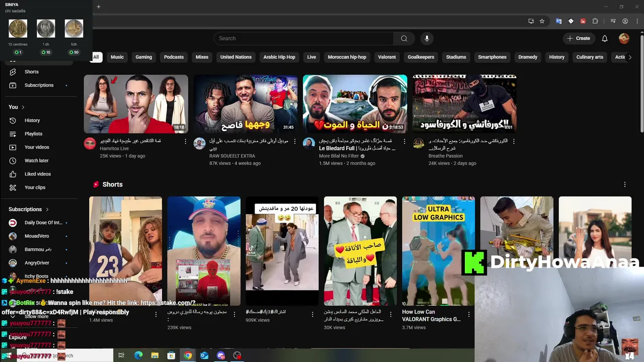Open the ULTRA LOW GRAPHICS short thumbnail
This screenshot has width=644, height=362.
pos(438,251)
